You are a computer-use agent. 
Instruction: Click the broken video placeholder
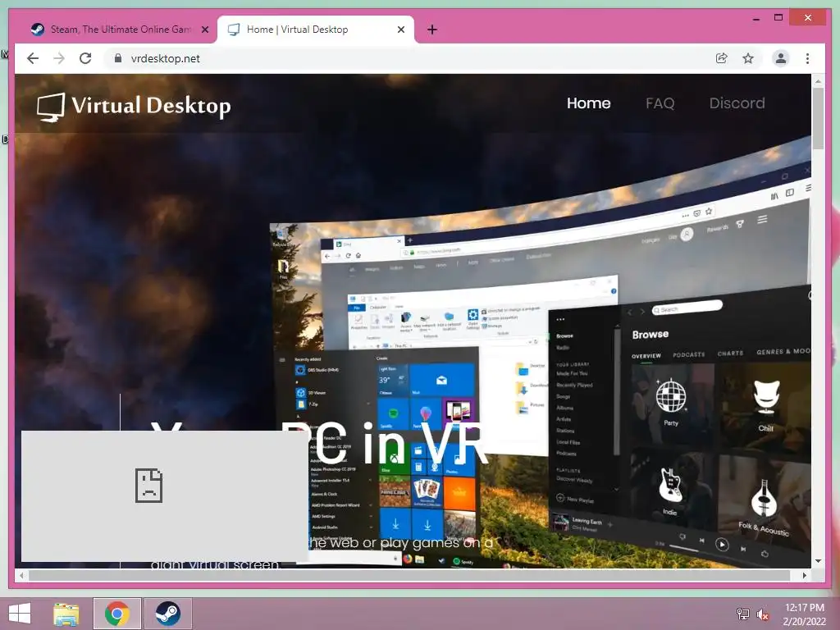point(165,496)
